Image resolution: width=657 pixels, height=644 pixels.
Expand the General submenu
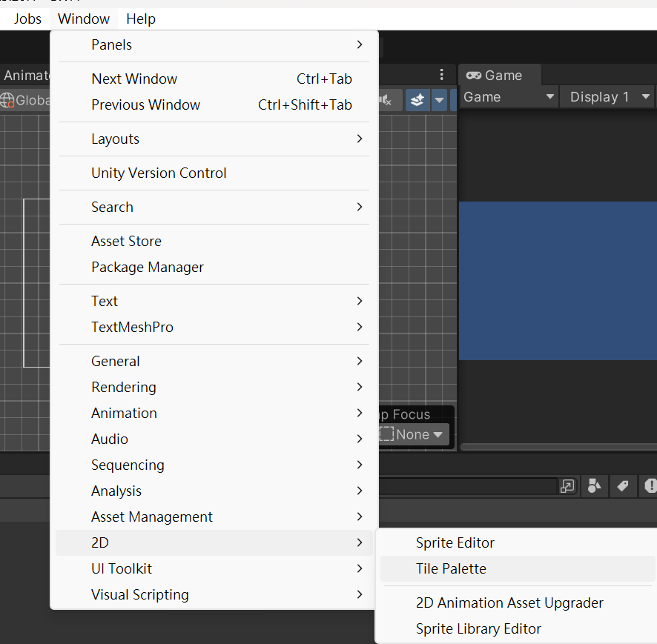coord(214,361)
